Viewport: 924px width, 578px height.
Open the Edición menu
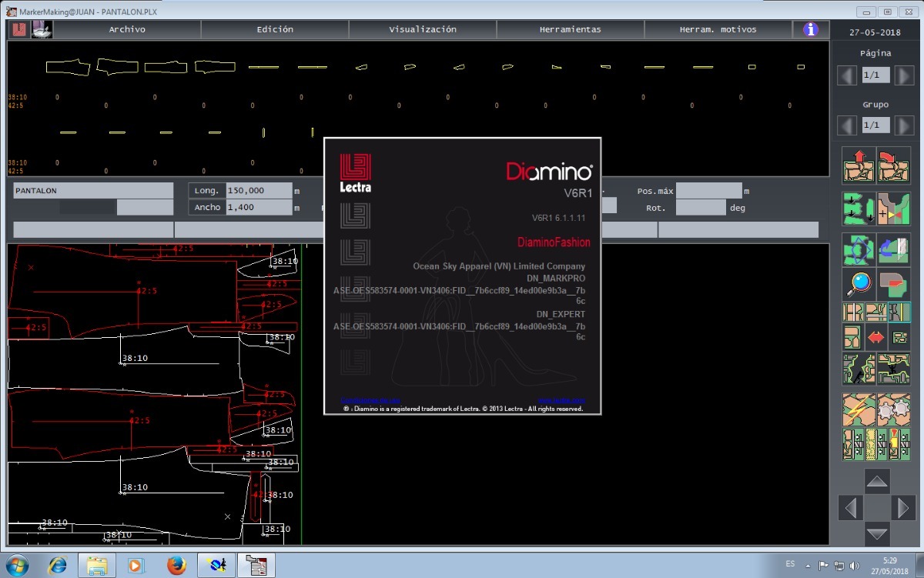(275, 29)
